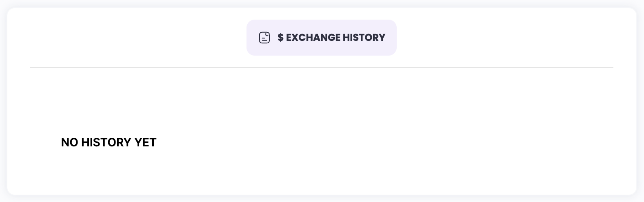The image size is (644, 202).
Task: Select the exchange history sheet icon
Action: 264,38
